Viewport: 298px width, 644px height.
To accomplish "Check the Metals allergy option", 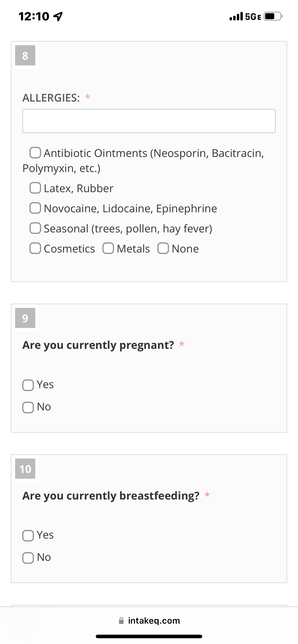I will 108,248.
